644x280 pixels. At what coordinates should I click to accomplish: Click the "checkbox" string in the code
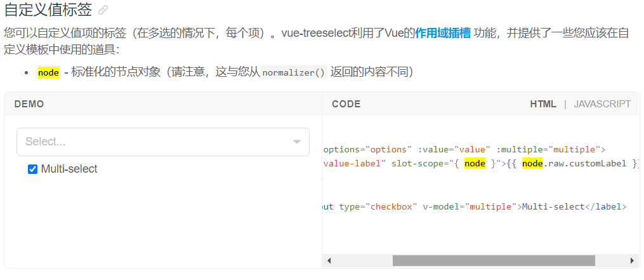pos(393,207)
